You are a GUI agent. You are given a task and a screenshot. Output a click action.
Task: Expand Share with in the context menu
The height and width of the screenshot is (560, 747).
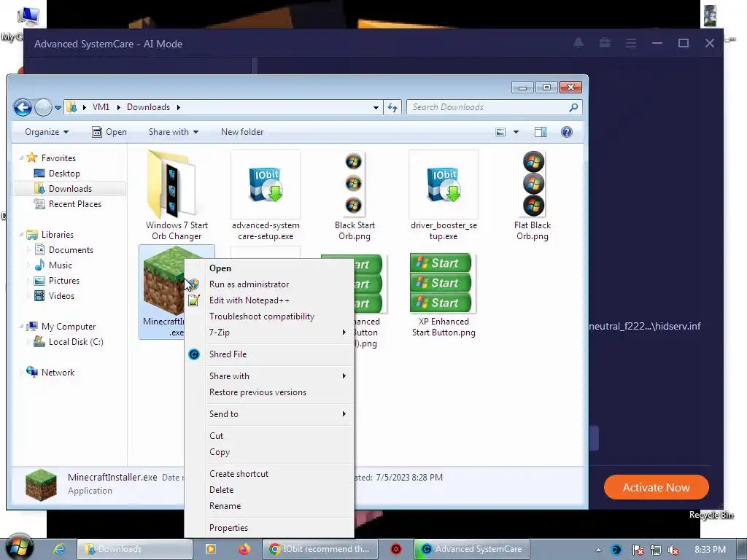point(269,376)
